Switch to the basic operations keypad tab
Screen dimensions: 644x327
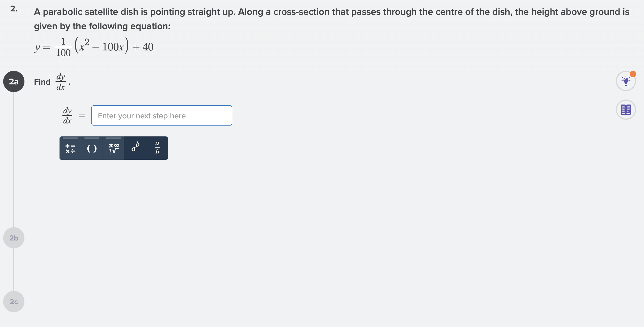point(70,148)
